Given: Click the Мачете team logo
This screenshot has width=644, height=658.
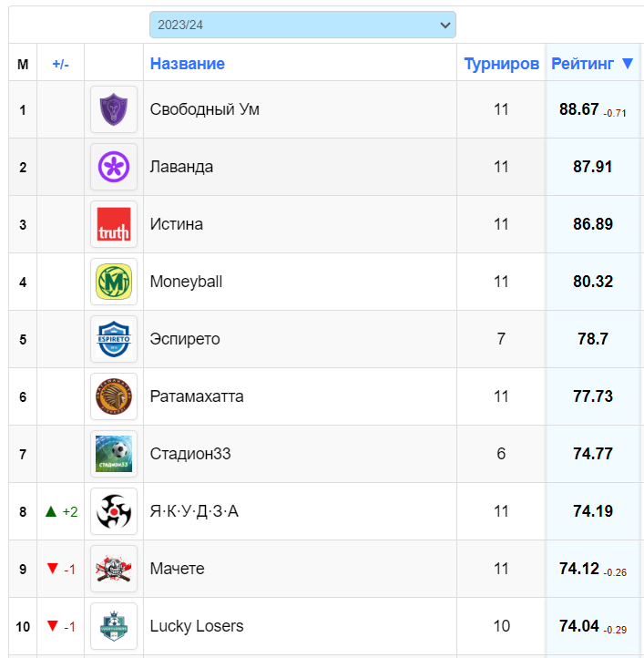Looking at the screenshot, I should (x=114, y=569).
